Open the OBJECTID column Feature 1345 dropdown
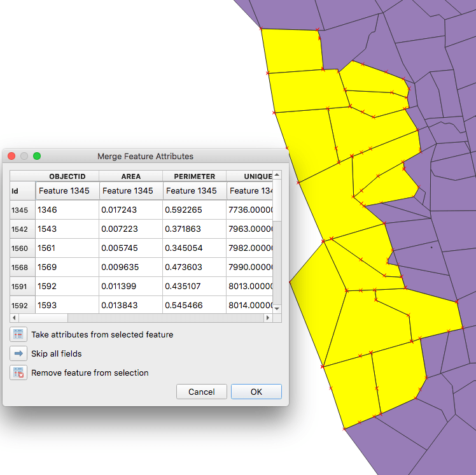The image size is (476, 475). point(67,191)
